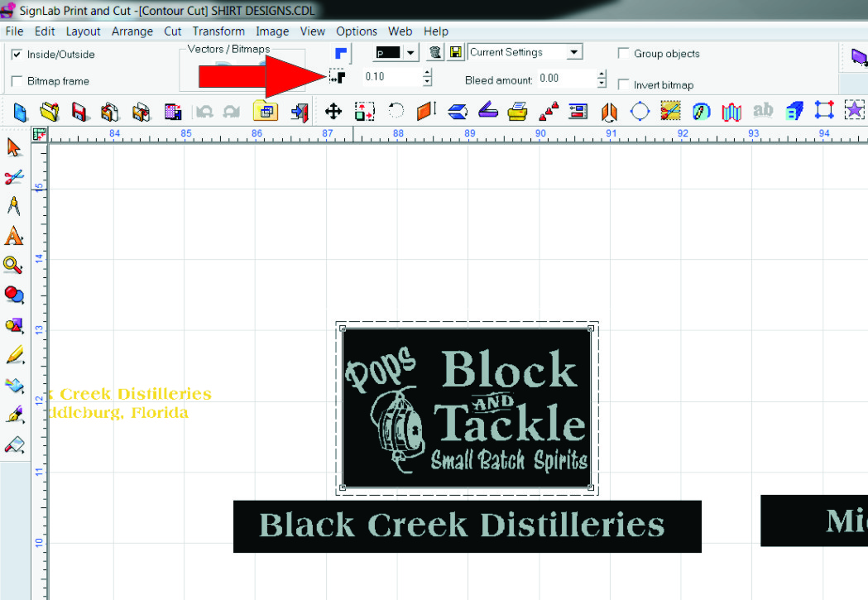Click the rotate circle arrow icon

396,111
